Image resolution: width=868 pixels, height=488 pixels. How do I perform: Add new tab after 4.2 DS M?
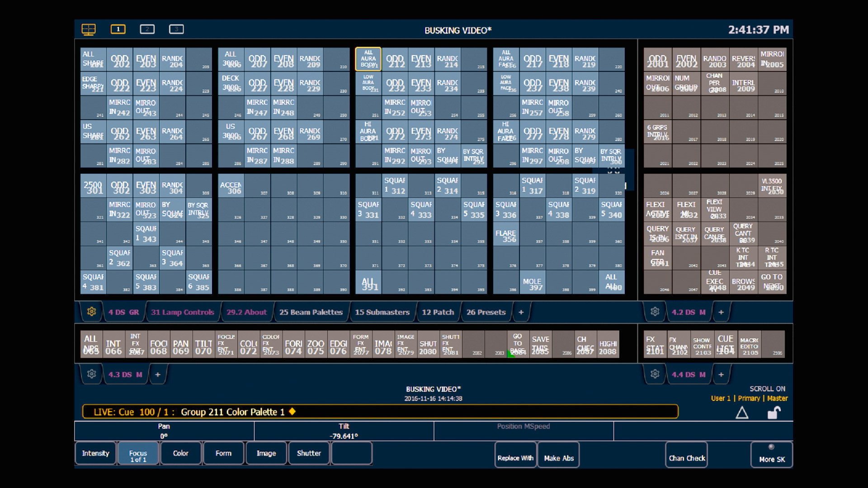pos(721,312)
